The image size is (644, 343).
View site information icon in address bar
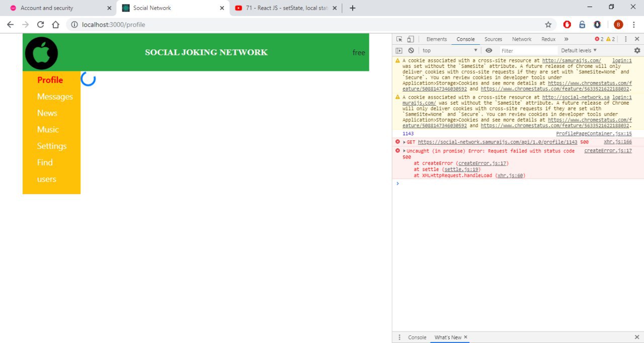click(74, 25)
